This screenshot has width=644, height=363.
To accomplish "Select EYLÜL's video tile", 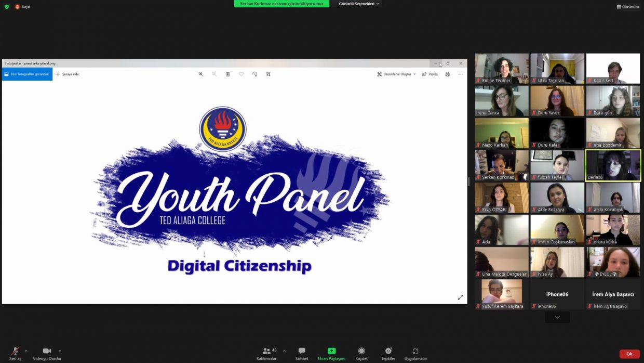I will (613, 262).
